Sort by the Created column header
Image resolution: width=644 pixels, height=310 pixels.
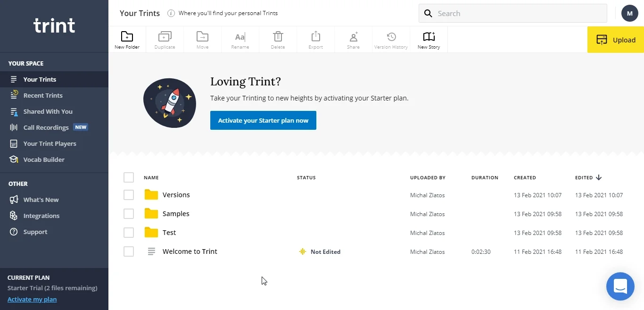coord(525,178)
